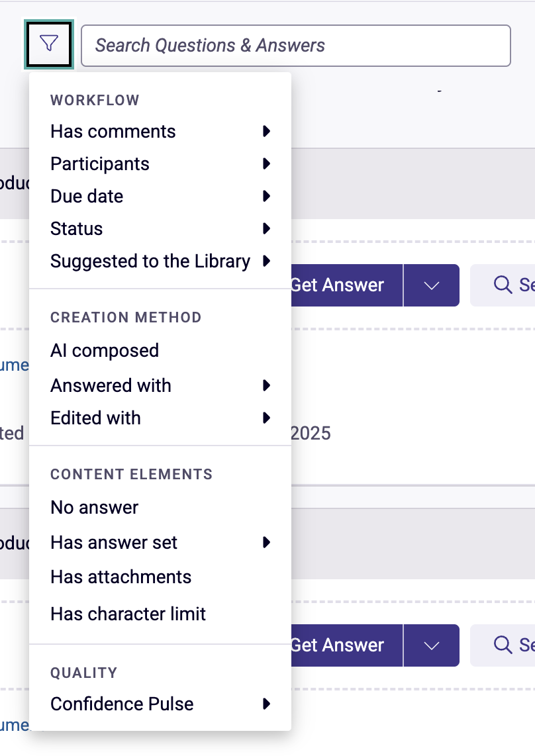This screenshot has height=756, width=535.
Task: Expand the upper Get Answer dropdown chevron
Action: (x=431, y=285)
